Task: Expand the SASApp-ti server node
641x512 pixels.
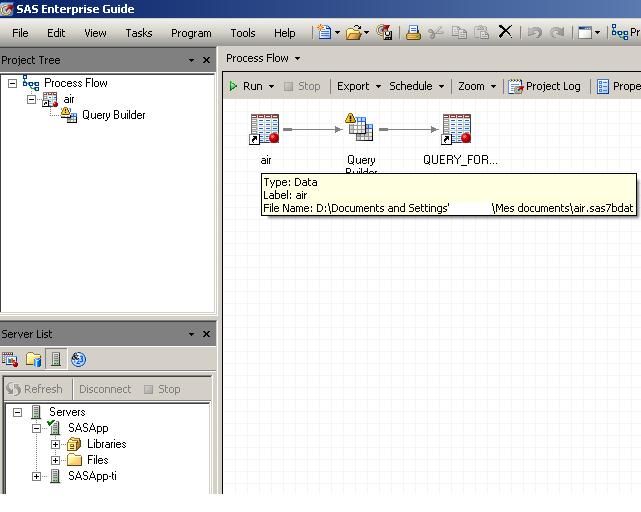Action: pos(36,476)
